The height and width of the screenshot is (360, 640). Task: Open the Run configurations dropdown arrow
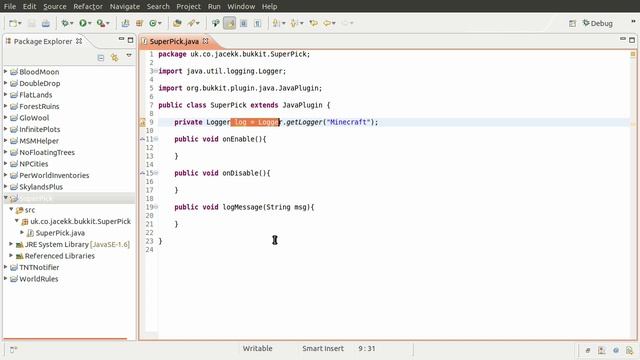point(89,23)
